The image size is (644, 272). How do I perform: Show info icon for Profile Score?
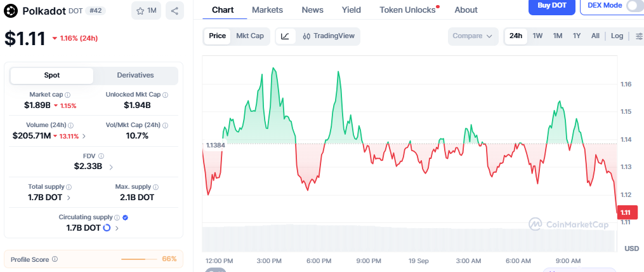tap(55, 259)
